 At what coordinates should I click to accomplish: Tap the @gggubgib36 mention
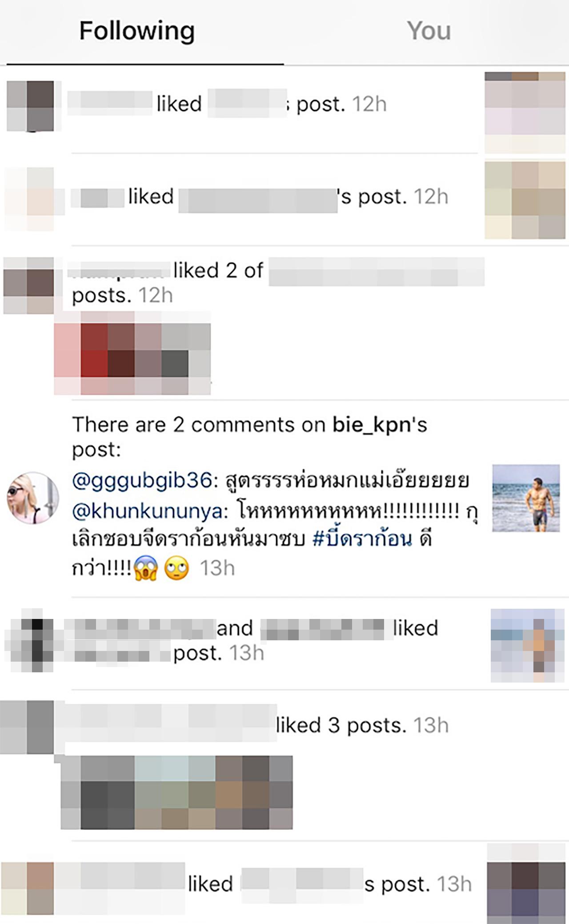[141, 481]
